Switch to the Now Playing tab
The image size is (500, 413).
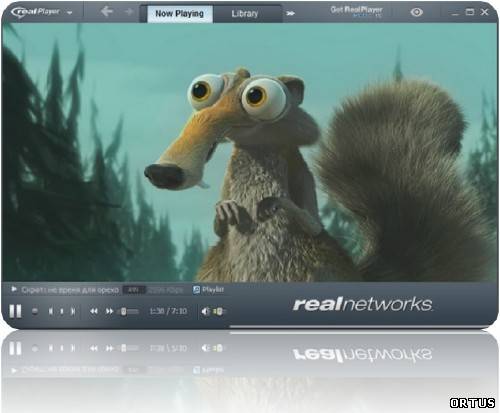tap(179, 14)
